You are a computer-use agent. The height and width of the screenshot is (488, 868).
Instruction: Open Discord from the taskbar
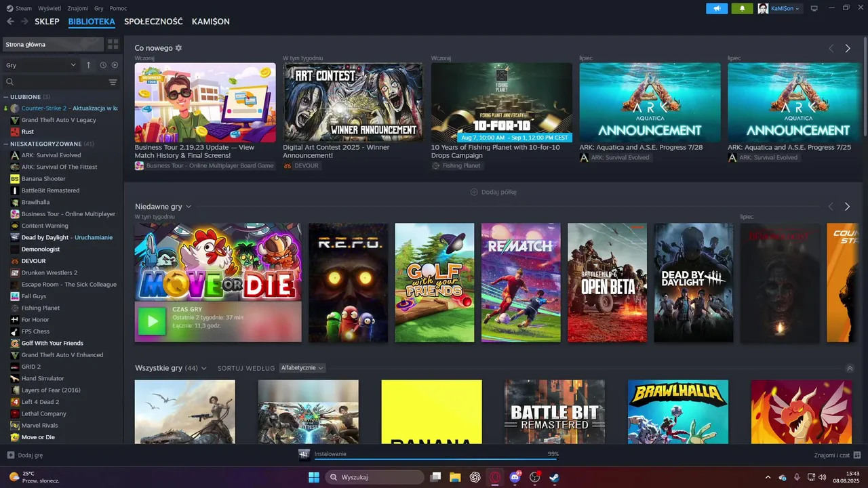(515, 477)
